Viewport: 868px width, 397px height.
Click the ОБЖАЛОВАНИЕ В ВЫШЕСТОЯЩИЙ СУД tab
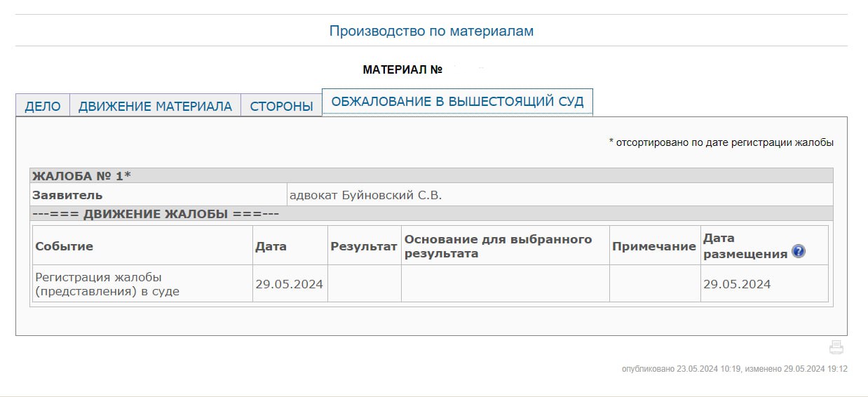(457, 102)
